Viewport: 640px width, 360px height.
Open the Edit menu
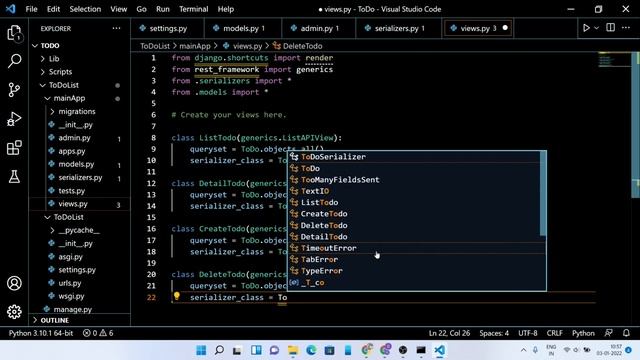pos(53,9)
